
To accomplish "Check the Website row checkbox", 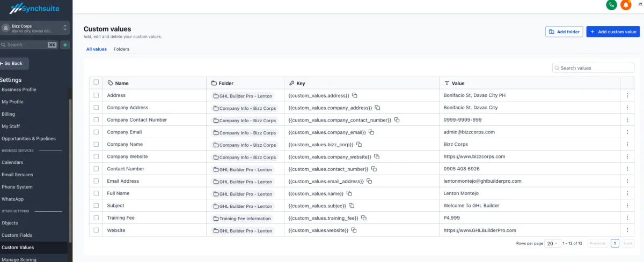I will [96, 230].
